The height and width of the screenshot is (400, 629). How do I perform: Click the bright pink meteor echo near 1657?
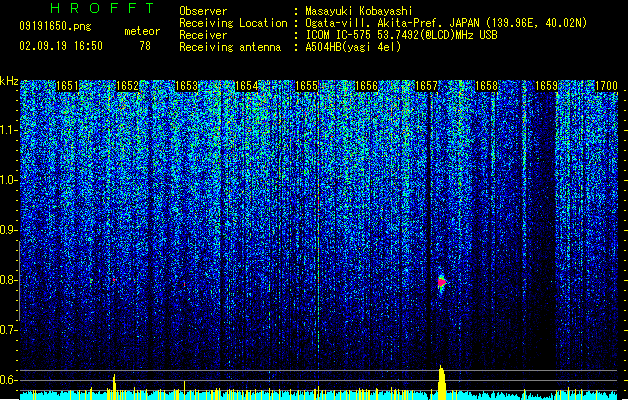441,283
